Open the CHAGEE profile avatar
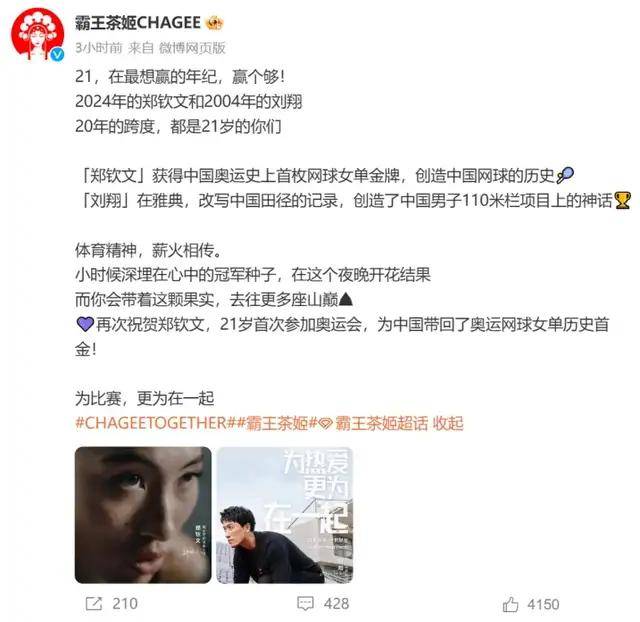The height and width of the screenshot is (622, 640). (x=37, y=34)
